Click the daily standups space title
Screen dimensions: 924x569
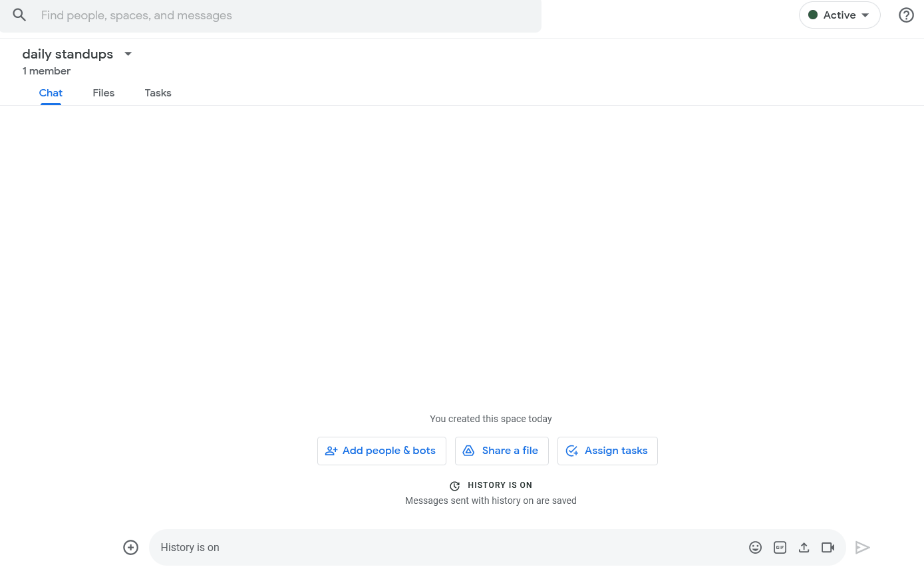pyautogui.click(x=68, y=54)
